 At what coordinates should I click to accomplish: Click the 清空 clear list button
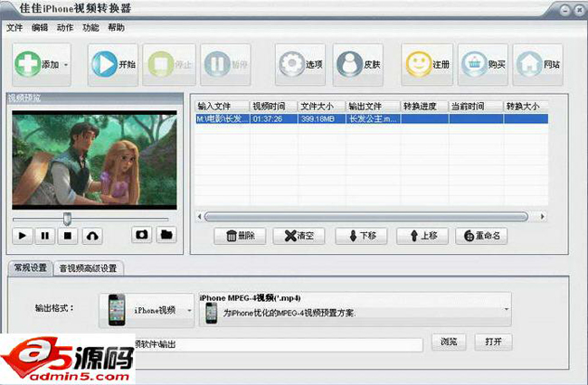[299, 236]
